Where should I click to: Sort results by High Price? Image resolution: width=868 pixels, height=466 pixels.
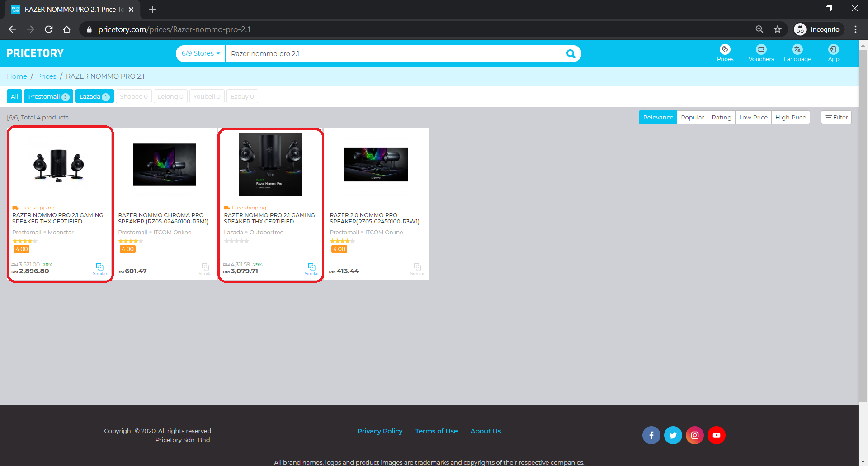coord(791,117)
